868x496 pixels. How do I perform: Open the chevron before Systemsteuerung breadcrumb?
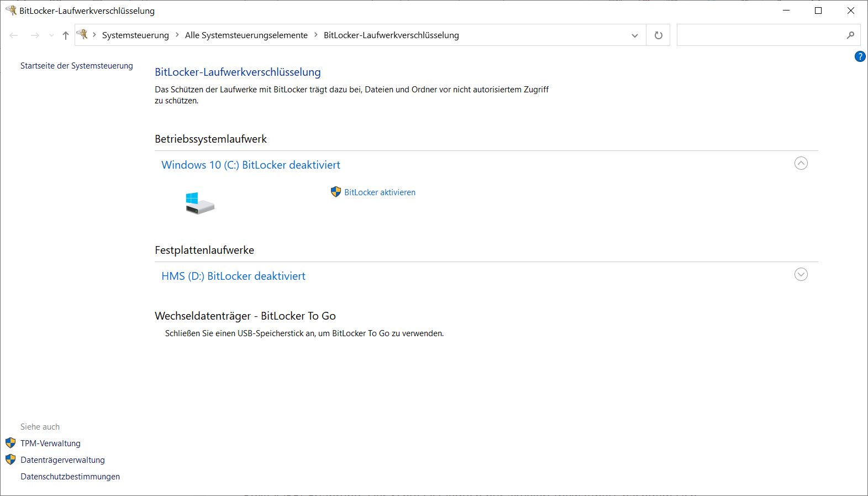tap(94, 35)
